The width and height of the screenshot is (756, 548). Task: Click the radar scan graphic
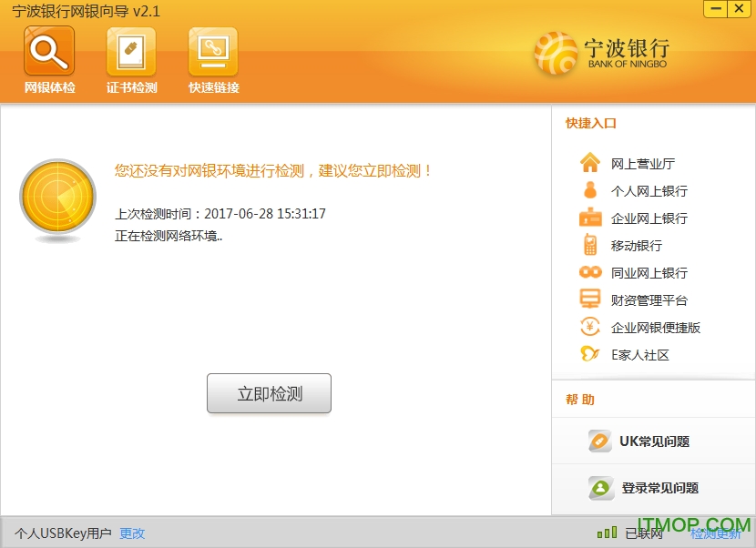pyautogui.click(x=56, y=198)
